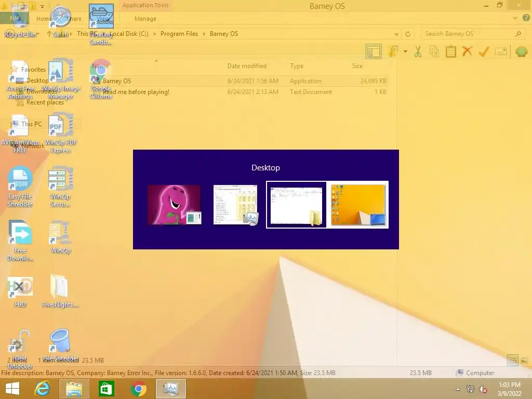Open the Explorer ribbon help icon

pyautogui.click(x=526, y=18)
